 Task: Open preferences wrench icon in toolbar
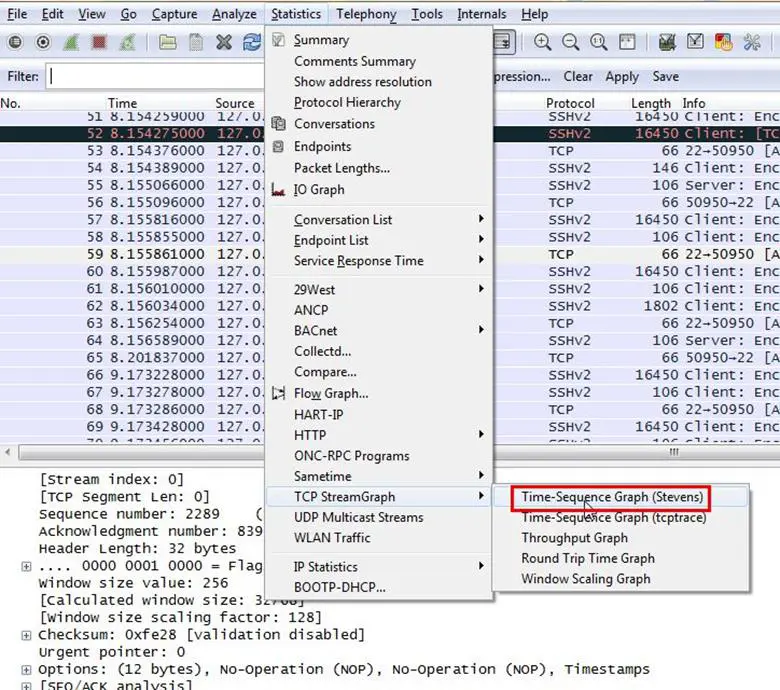pyautogui.click(x=752, y=42)
